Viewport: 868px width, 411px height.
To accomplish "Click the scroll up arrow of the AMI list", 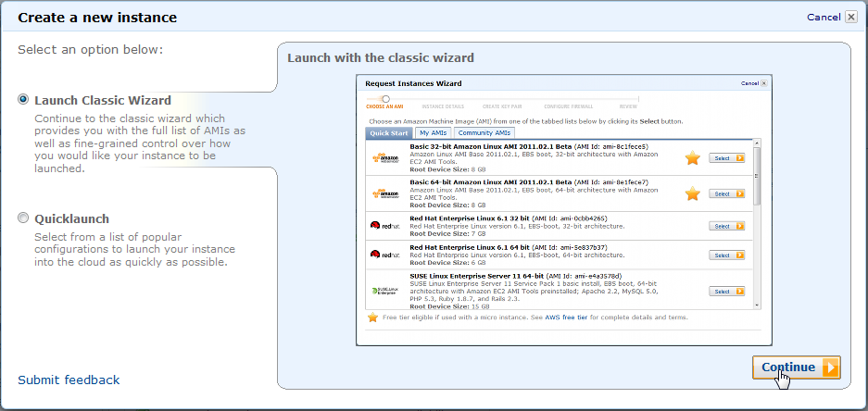I will (x=757, y=143).
